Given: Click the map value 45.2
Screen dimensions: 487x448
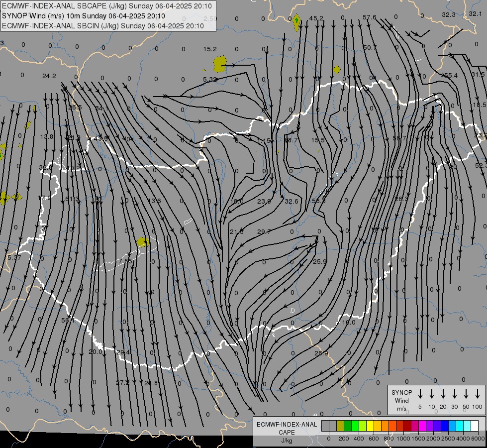Looking at the screenshot, I should pos(316,18).
